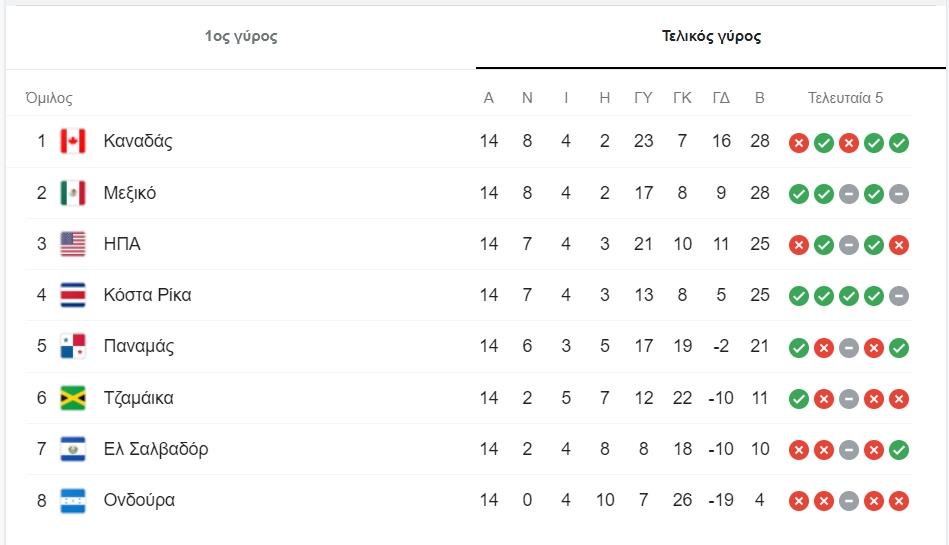Click the Panama flag icon
Viewport: 949px width, 545px height.
tap(73, 347)
